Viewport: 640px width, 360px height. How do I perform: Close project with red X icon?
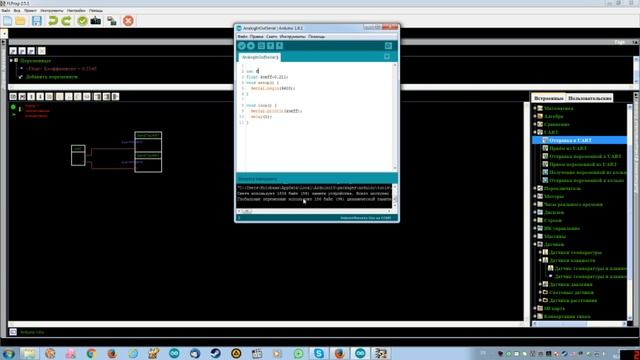click(x=128, y=20)
